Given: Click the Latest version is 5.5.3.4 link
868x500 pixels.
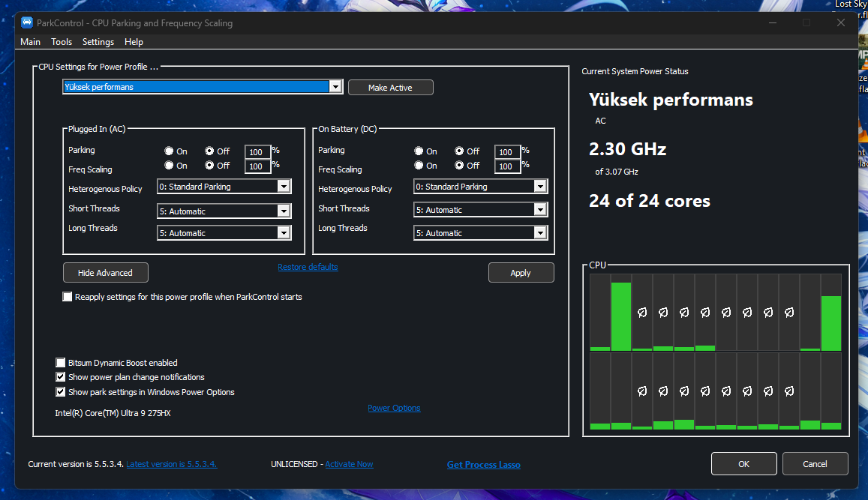Looking at the screenshot, I should pyautogui.click(x=172, y=464).
